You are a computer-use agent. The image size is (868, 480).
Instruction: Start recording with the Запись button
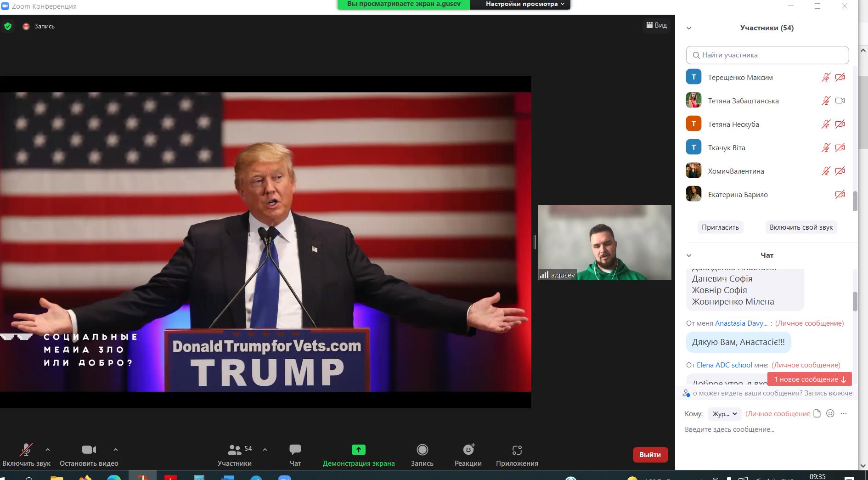pyautogui.click(x=422, y=450)
